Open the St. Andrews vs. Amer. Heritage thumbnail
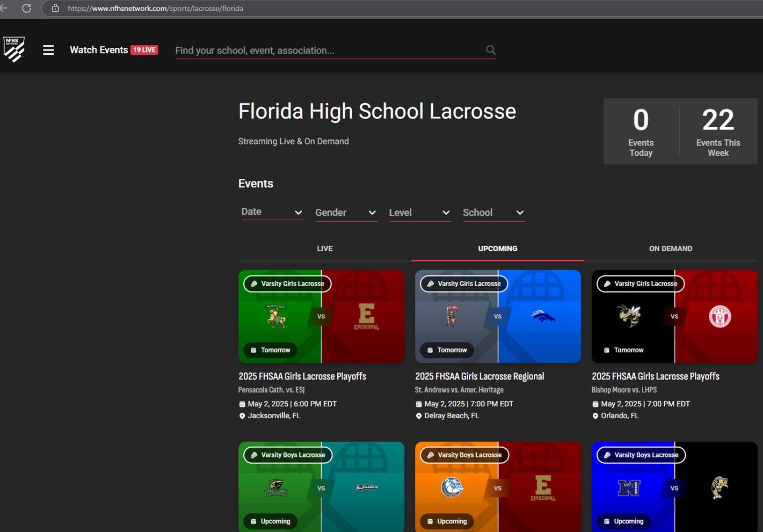The image size is (763, 532). pos(498,316)
